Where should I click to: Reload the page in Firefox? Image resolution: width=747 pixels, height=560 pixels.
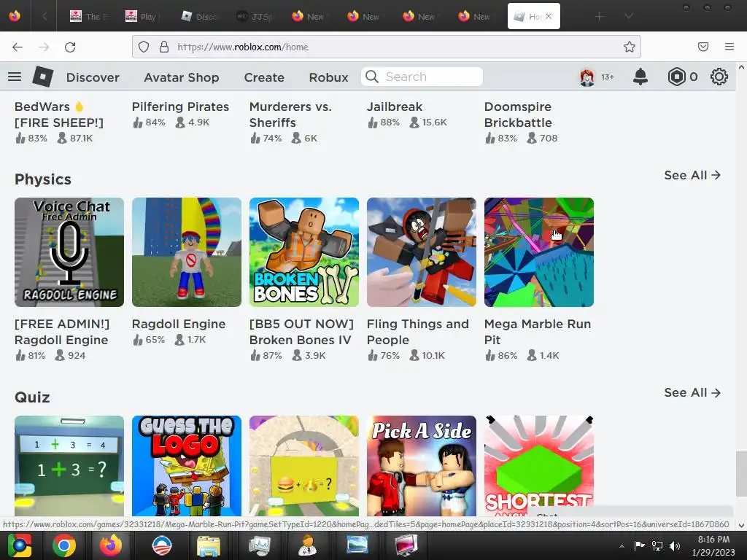coord(70,47)
